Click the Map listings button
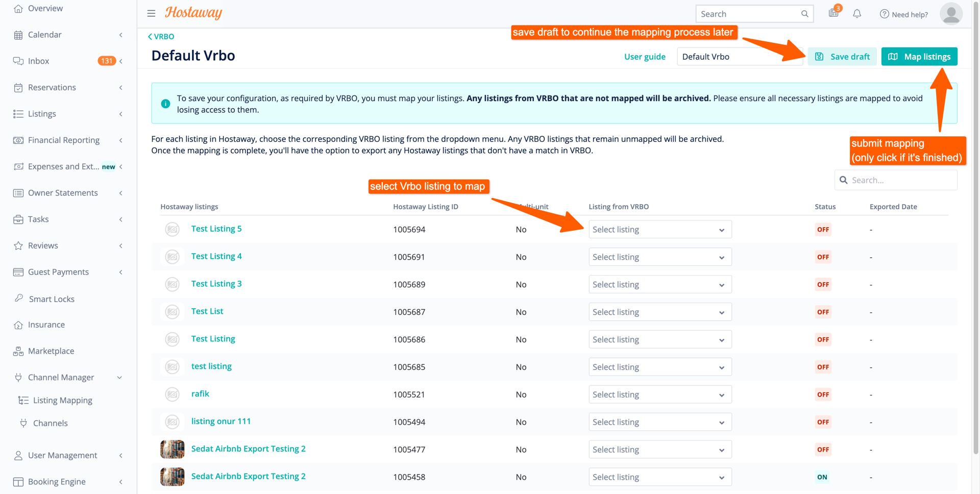Viewport: 980px width, 494px height. [x=919, y=57]
